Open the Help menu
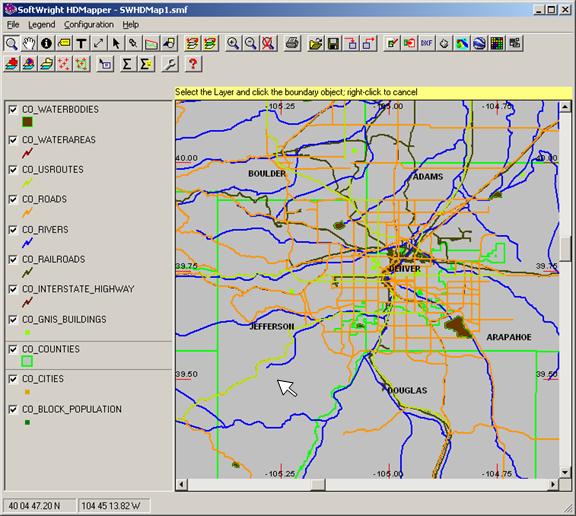 click(130, 25)
